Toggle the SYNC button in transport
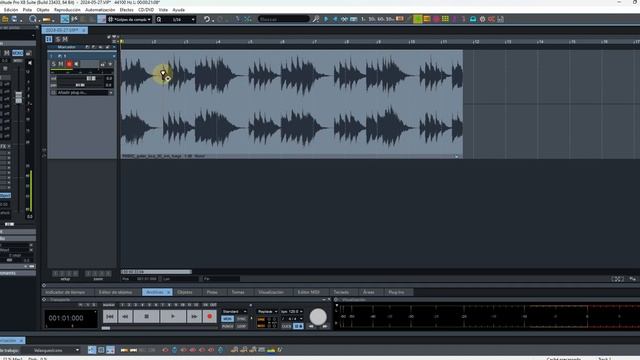The width and height of the screenshot is (640, 360). pos(242,319)
